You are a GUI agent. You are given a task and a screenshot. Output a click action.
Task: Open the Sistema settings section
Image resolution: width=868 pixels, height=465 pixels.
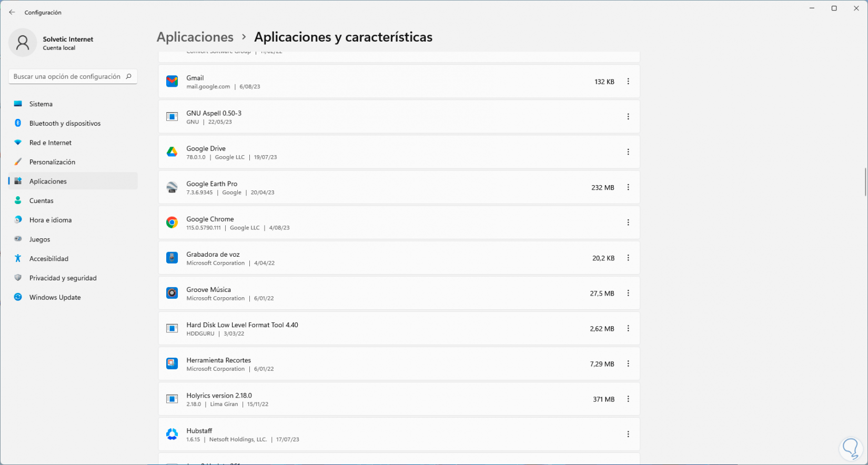tap(41, 104)
